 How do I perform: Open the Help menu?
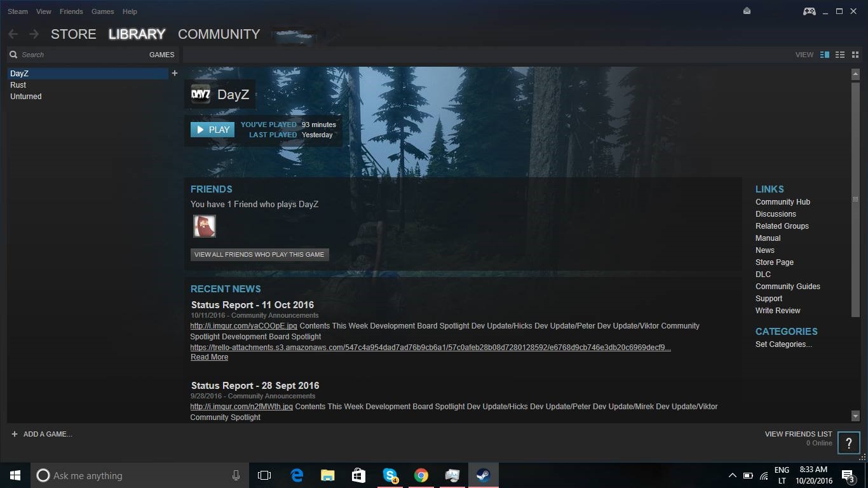130,11
